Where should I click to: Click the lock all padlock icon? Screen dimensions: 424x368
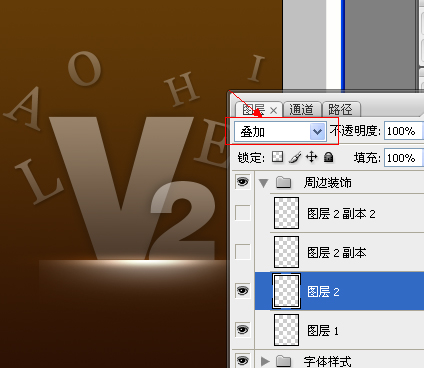pyautogui.click(x=329, y=157)
